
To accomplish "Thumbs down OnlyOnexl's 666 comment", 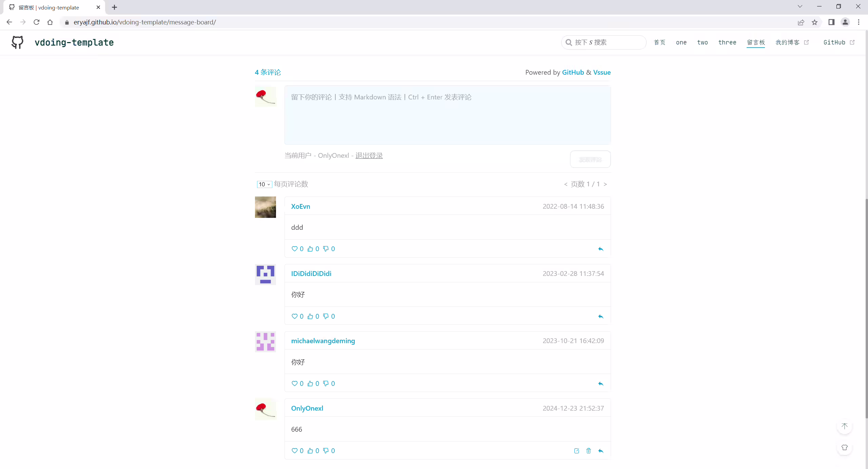I will coord(326,451).
